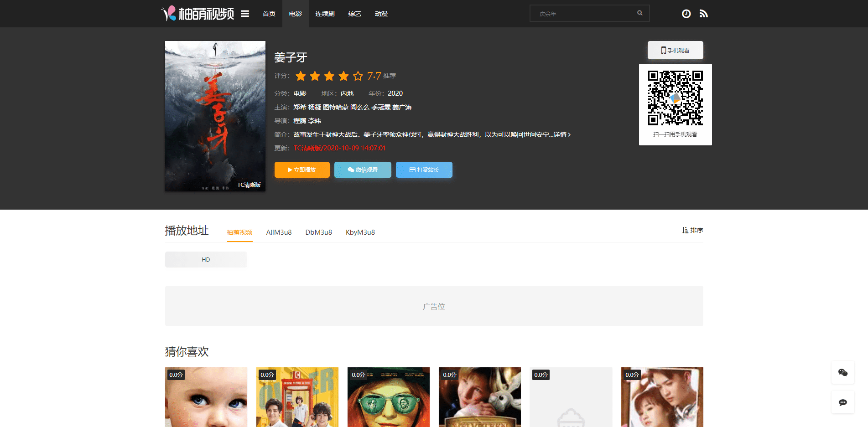Screen dimensions: 868x427
Task: Expand the 详情 synopsis link
Action: point(562,134)
